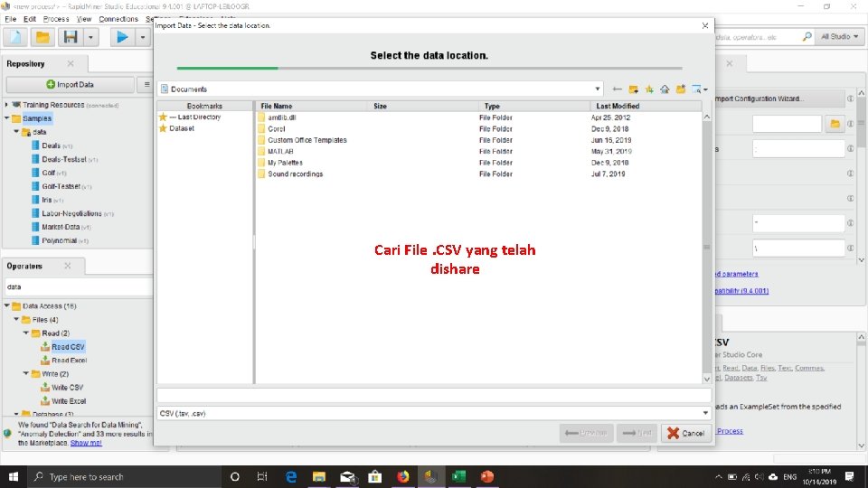Click the file name input field
Screen dimensions: 868x488
point(433,395)
